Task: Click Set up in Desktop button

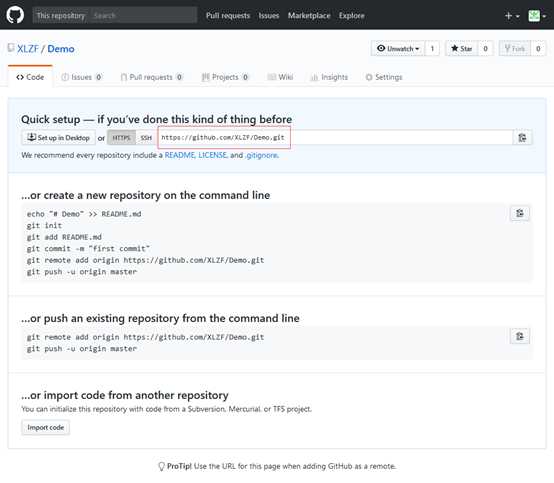Action: (x=58, y=138)
